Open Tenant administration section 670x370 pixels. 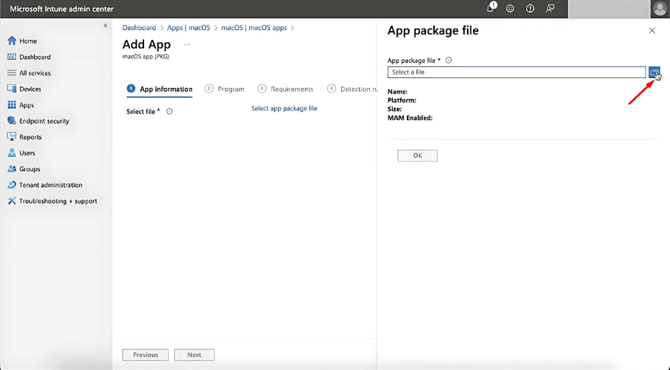click(50, 185)
